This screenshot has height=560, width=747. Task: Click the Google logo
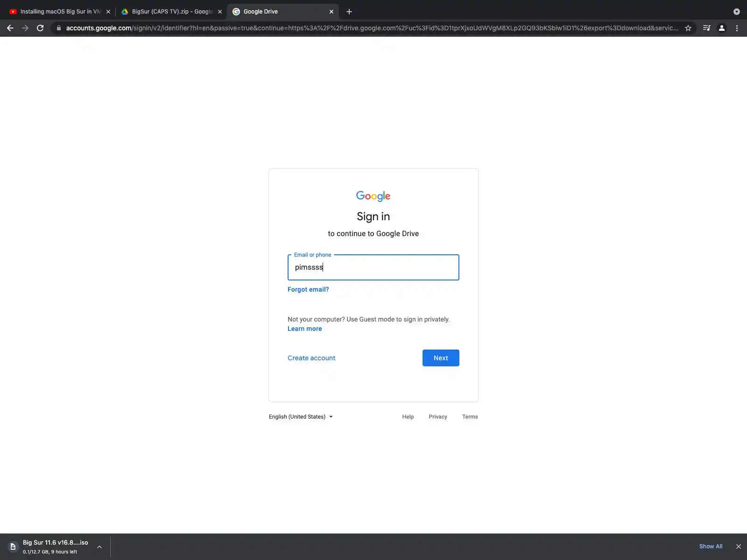pos(373,196)
